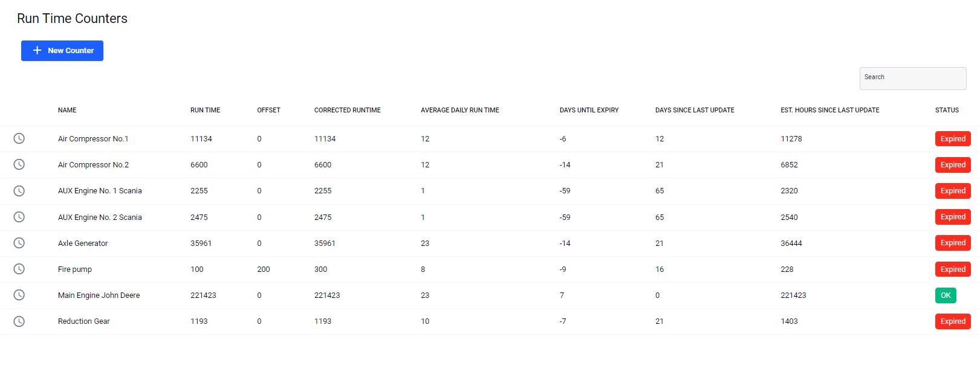The height and width of the screenshot is (371, 980).
Task: Open the clock icon for Main Engine John Deere
Action: (19, 295)
